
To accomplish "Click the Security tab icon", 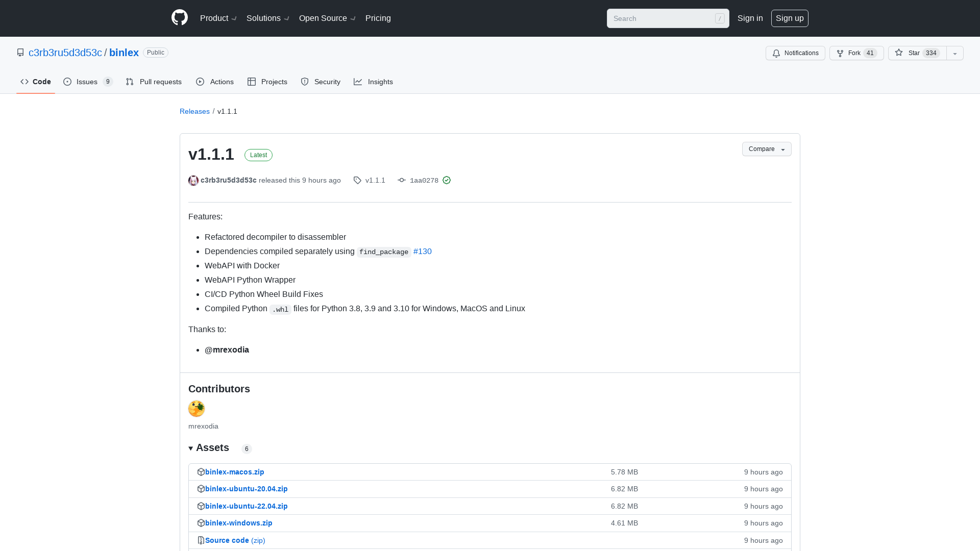I will pyautogui.click(x=305, y=82).
